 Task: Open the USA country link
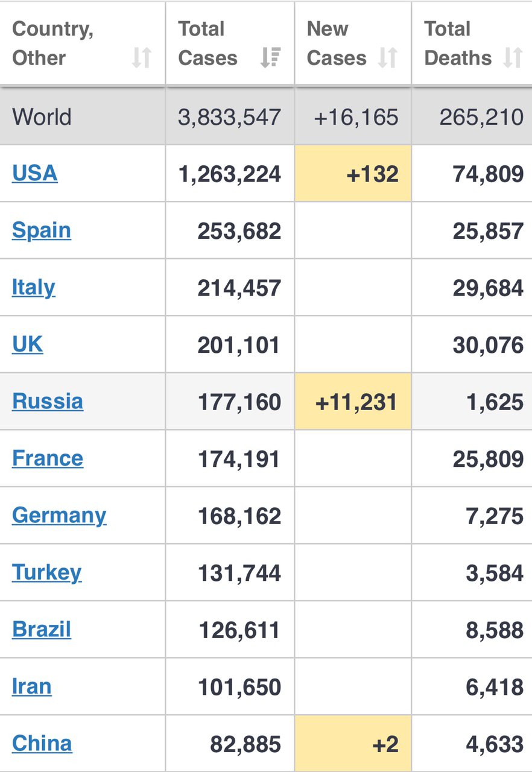35,173
